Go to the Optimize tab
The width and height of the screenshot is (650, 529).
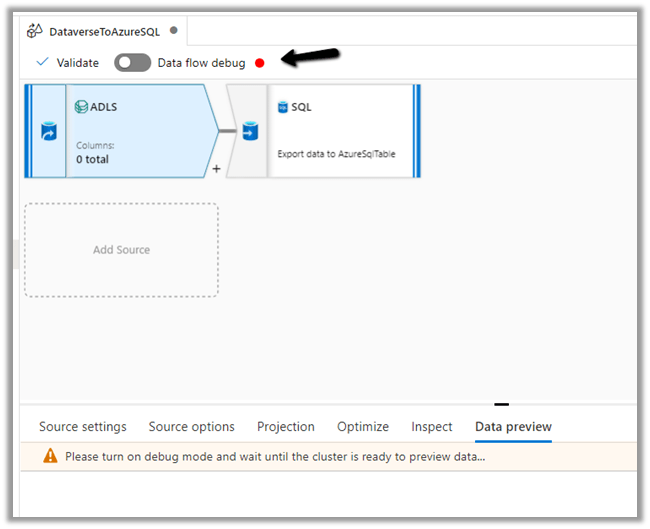tap(363, 427)
